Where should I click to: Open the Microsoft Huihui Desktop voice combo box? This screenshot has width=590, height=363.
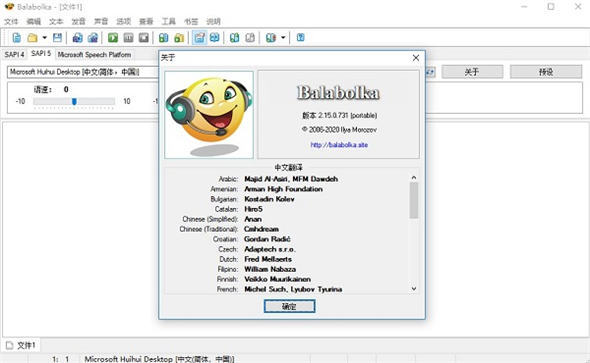pos(83,72)
